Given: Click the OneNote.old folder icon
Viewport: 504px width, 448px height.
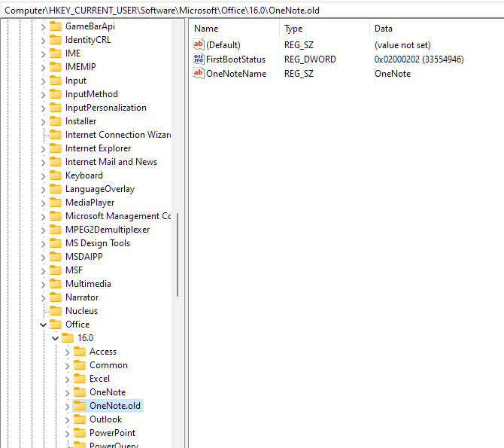Looking at the screenshot, I should point(80,406).
